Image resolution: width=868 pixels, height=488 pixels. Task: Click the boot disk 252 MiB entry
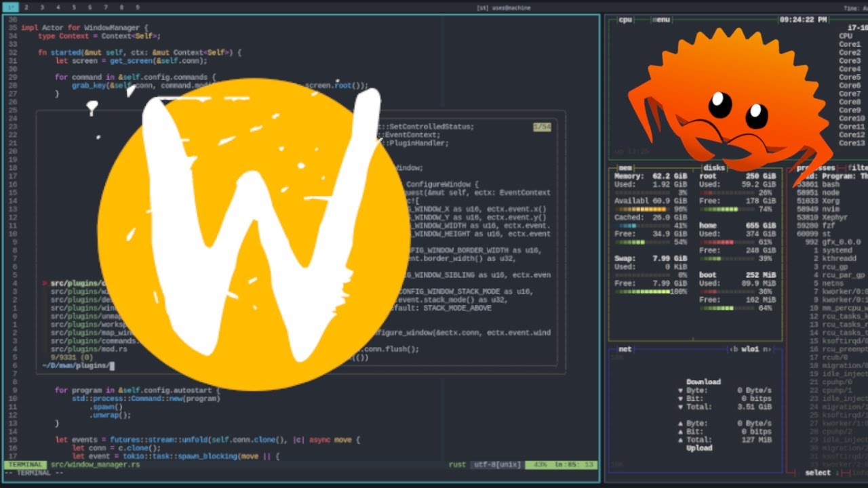(738, 275)
